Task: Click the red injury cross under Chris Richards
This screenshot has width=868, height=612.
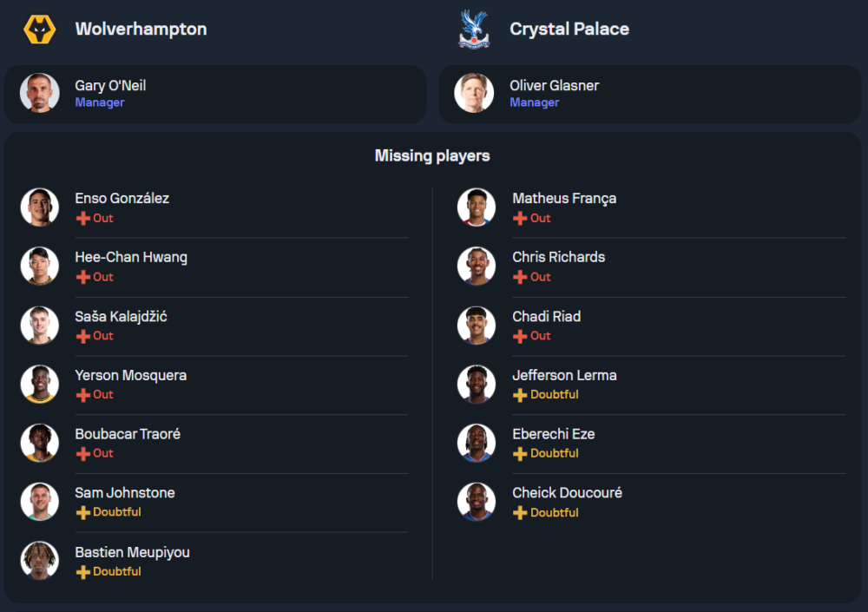Action: click(521, 277)
